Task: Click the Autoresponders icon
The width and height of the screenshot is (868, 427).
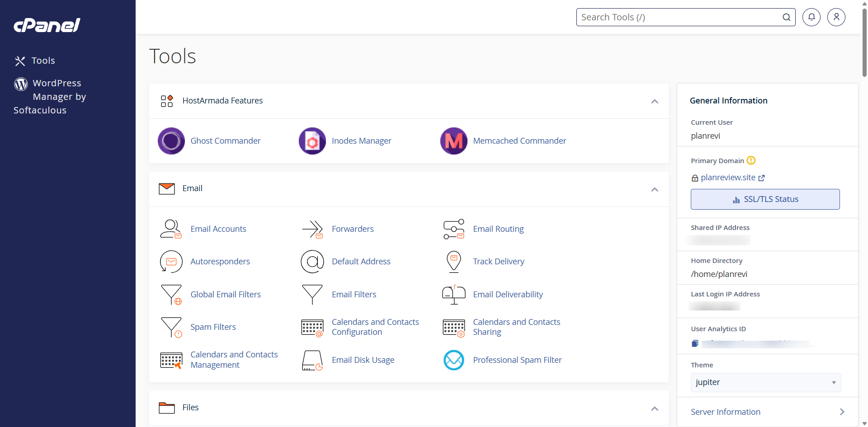Action: (171, 262)
